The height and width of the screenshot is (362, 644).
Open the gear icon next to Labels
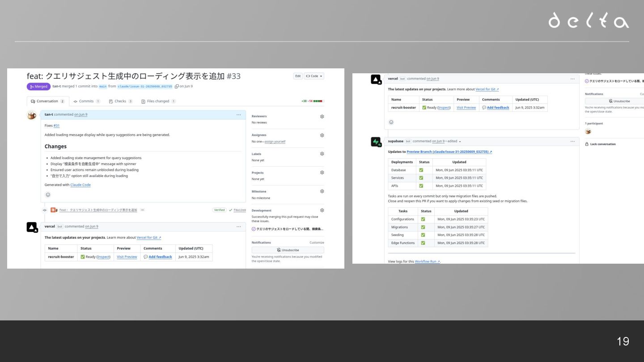(x=322, y=154)
